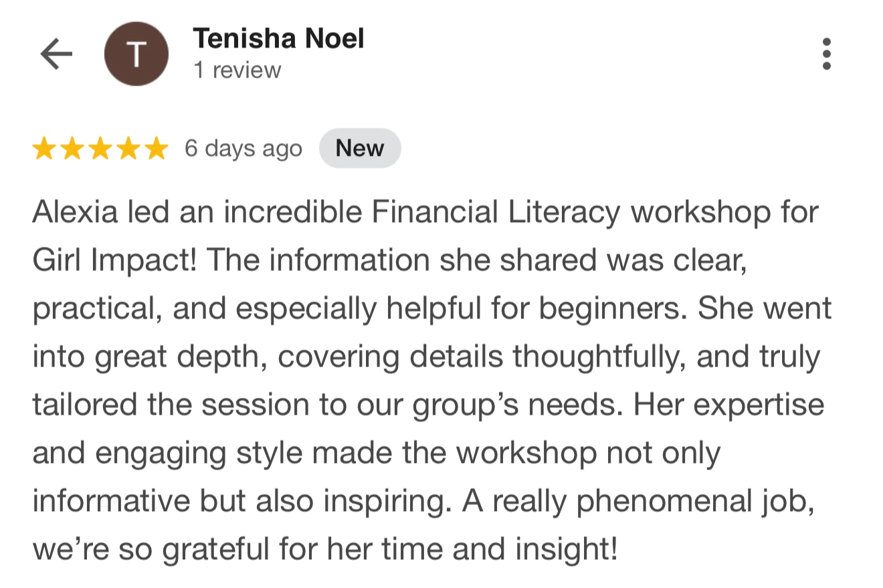Click the fifth yellow rating star

coord(156,149)
